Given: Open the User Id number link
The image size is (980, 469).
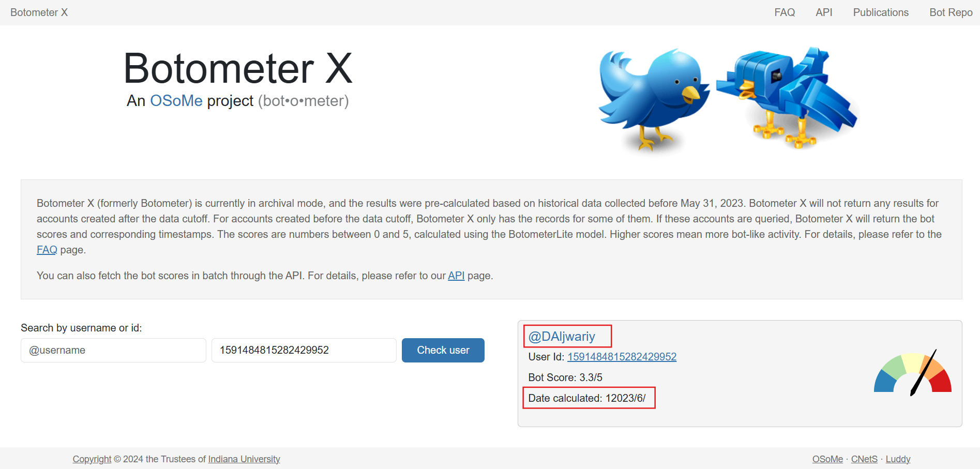Looking at the screenshot, I should pos(622,357).
